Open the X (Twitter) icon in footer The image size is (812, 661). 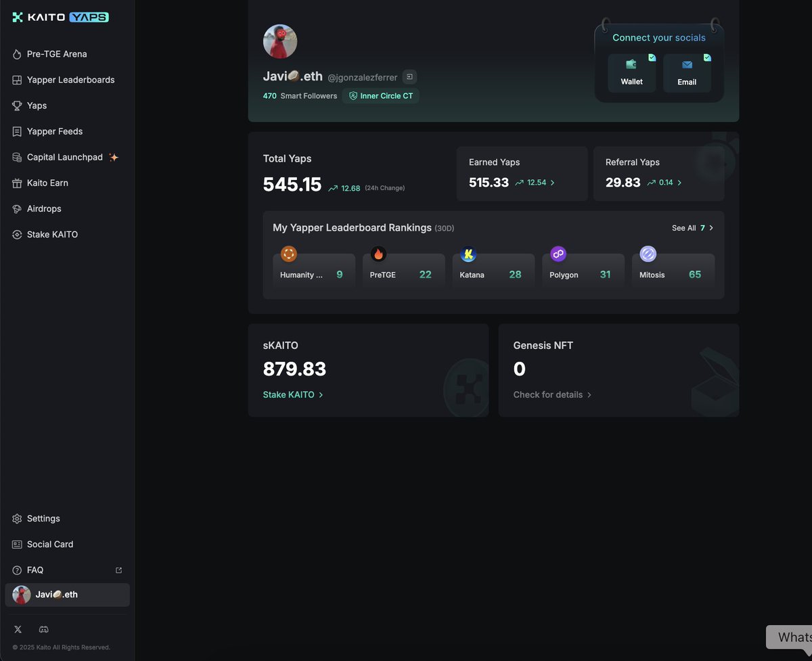point(18,629)
